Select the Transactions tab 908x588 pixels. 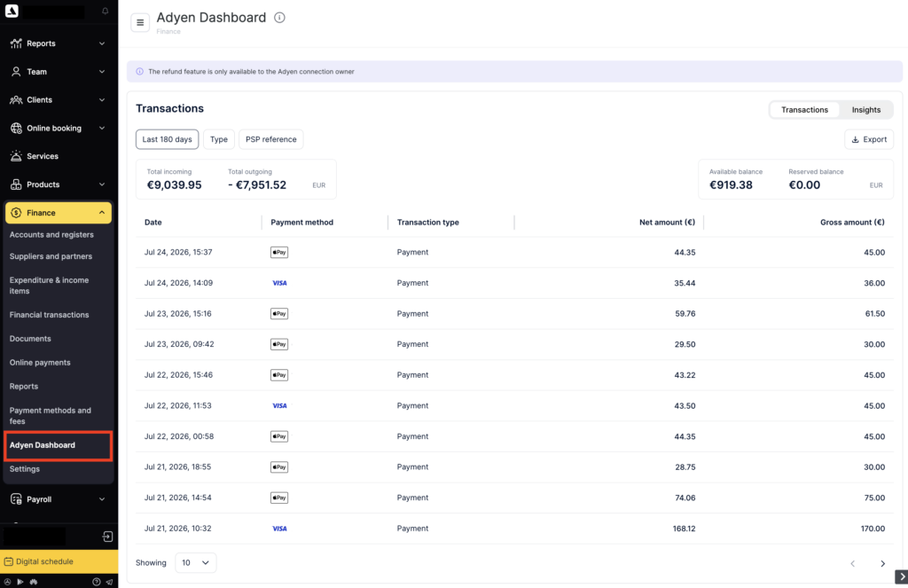click(804, 109)
